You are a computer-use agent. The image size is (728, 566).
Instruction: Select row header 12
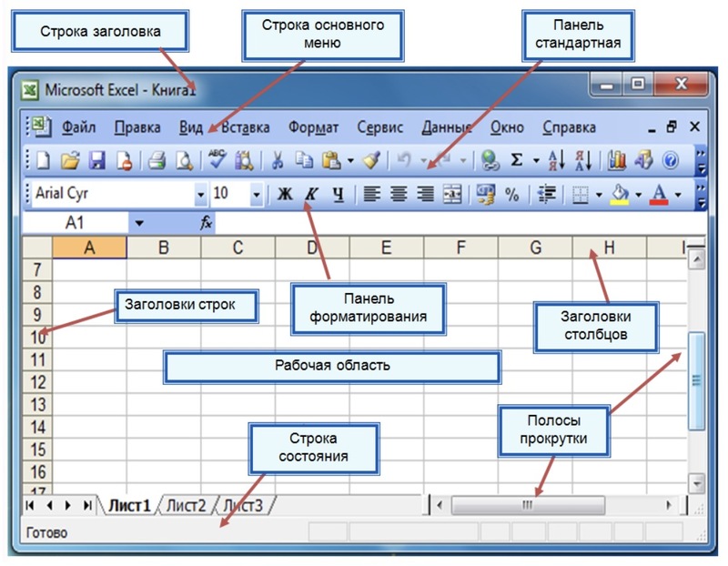click(37, 382)
